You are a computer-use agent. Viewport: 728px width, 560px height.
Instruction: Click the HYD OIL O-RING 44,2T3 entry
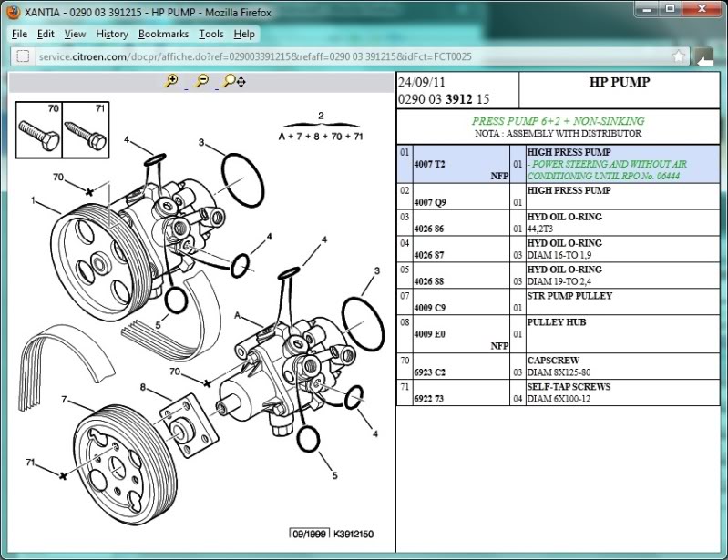pos(565,223)
